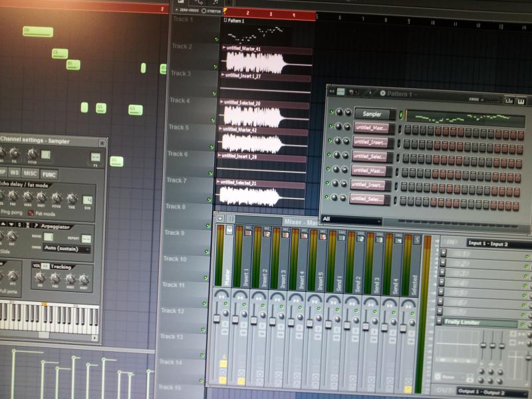Click the Fruity Limiter slot menu arrow
Viewport: 532px width, 399px height.
click(439, 321)
